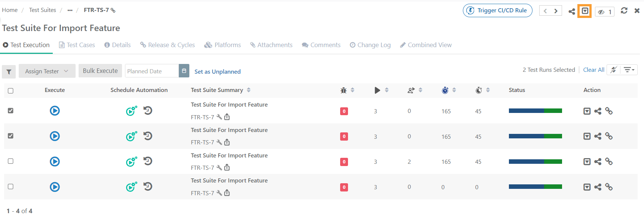The image size is (644, 224).
Task: Click the share icon in the first row actions
Action: point(598,111)
